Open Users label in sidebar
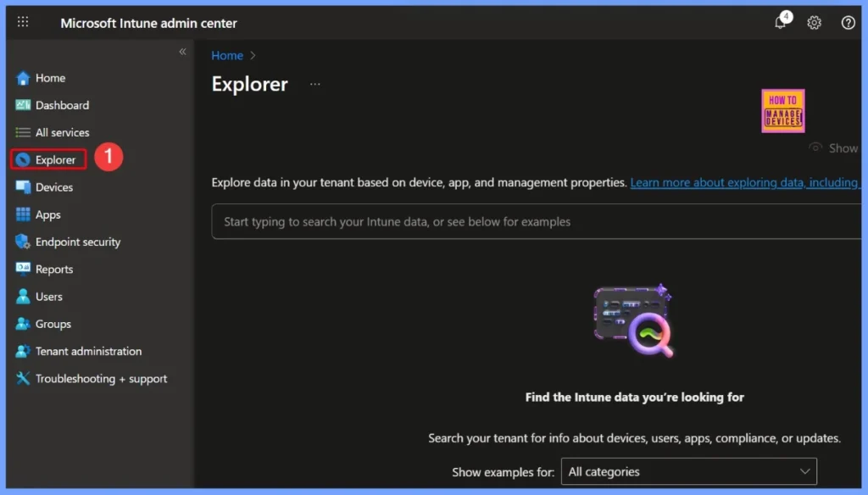The image size is (868, 495). pyautogui.click(x=49, y=297)
